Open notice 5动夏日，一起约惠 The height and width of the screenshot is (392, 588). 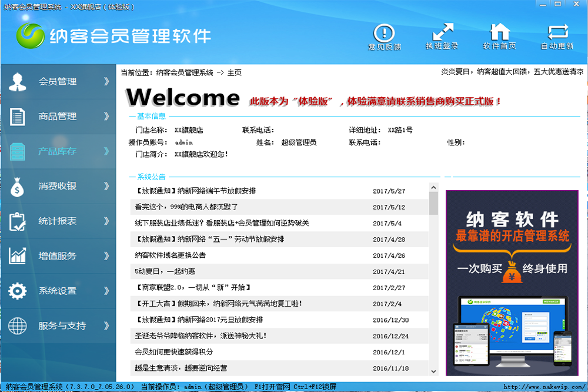[x=165, y=271]
